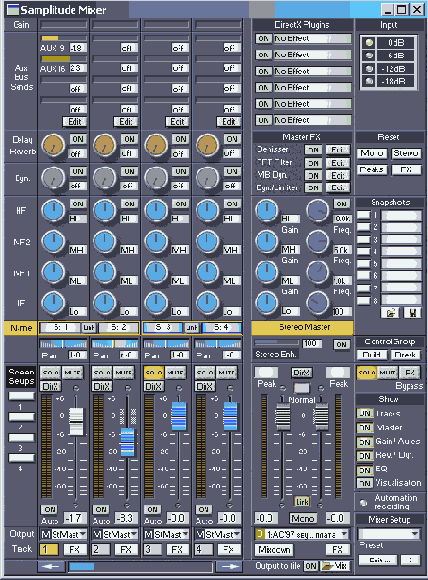The width and height of the screenshot is (428, 580).
Task: Turn the track 3 Dyn. knob
Action: tap(156, 178)
